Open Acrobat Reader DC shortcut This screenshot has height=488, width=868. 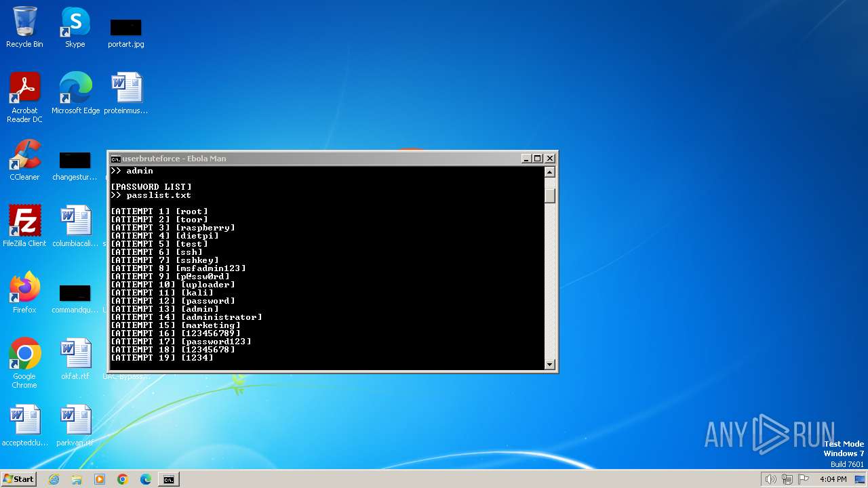[x=24, y=98]
